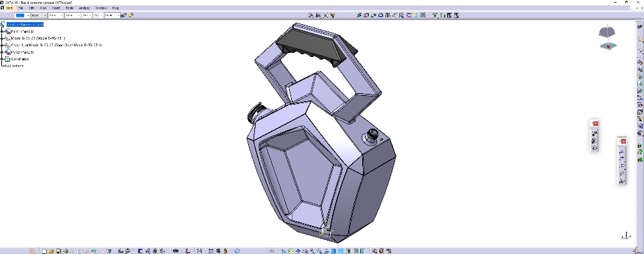This screenshot has width=644, height=254.
Task: Open the Edit menu
Action: click(32, 8)
